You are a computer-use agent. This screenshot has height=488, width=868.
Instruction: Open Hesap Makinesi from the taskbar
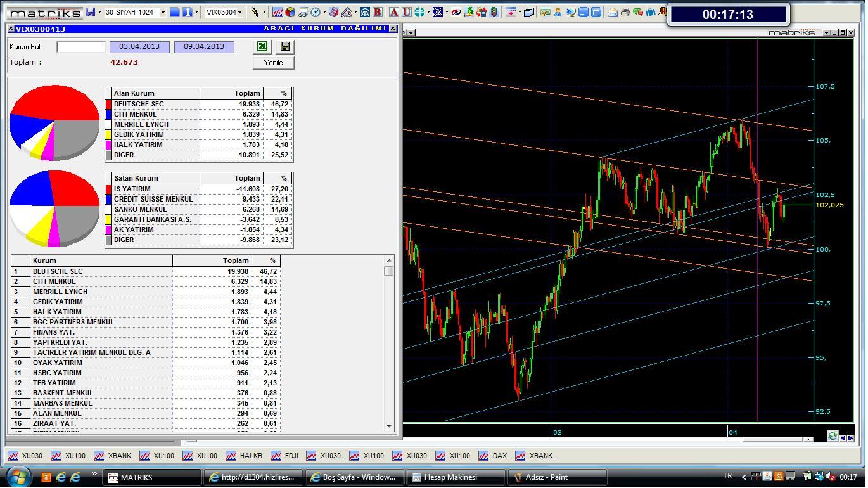[456, 477]
